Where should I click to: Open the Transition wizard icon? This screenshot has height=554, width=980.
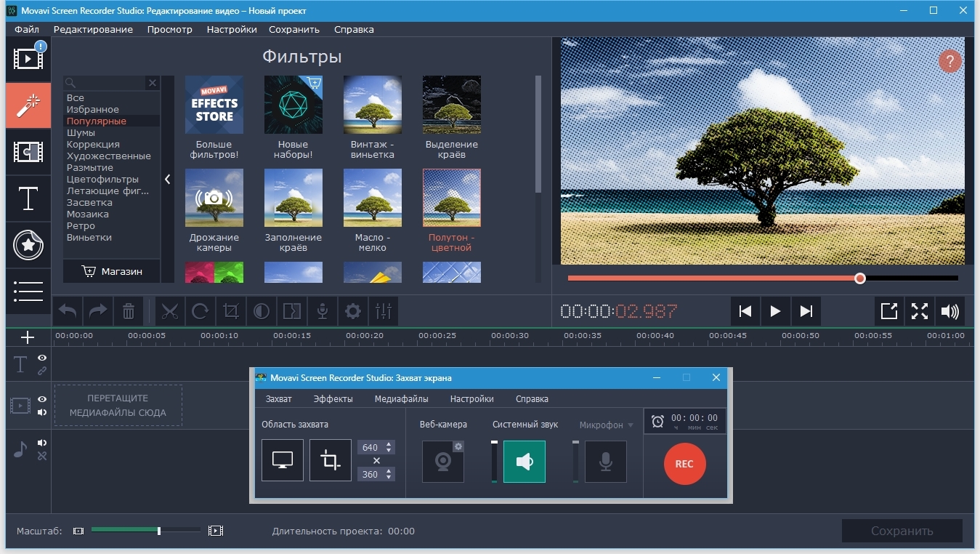pyautogui.click(x=292, y=312)
